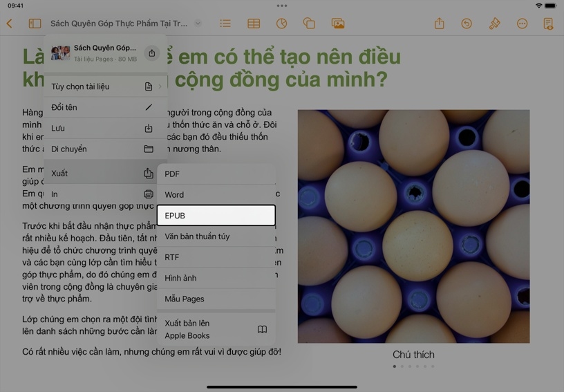Choose EPUB export format
This screenshot has width=564, height=392.
tap(216, 216)
